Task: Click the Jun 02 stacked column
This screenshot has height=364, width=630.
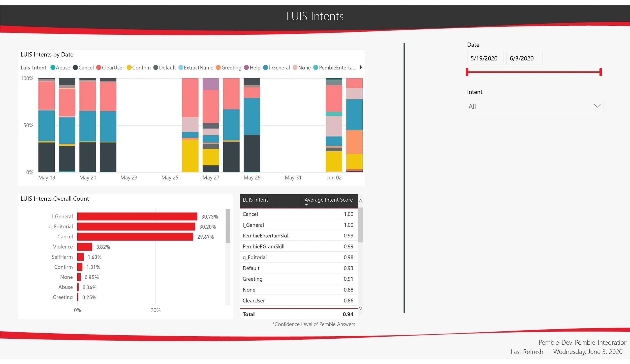Action: pyautogui.click(x=334, y=125)
